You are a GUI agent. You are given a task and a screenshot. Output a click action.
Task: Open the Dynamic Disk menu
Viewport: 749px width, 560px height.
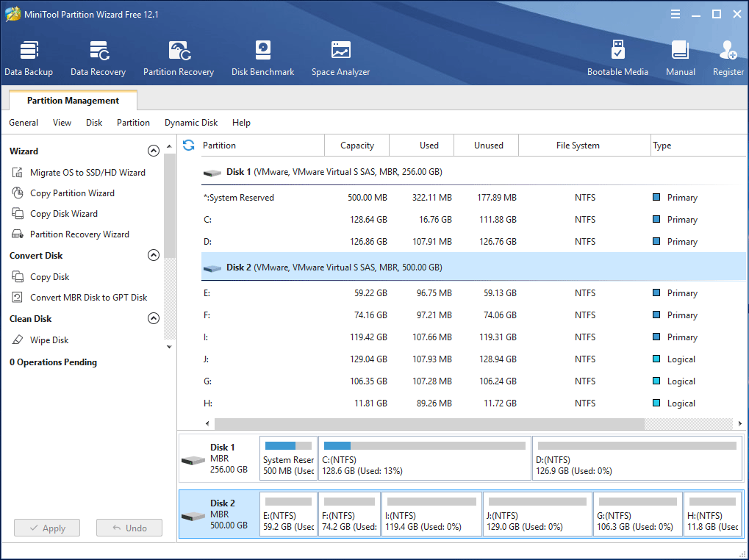tap(190, 123)
